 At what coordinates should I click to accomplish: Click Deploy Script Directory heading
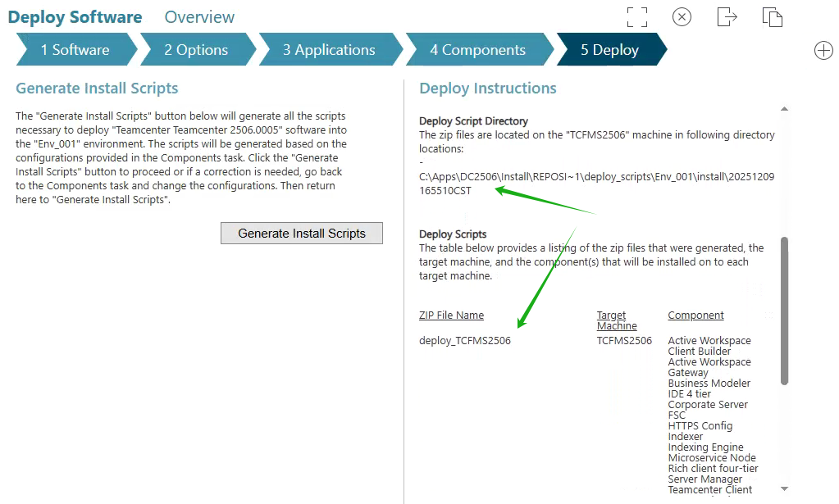[473, 121]
